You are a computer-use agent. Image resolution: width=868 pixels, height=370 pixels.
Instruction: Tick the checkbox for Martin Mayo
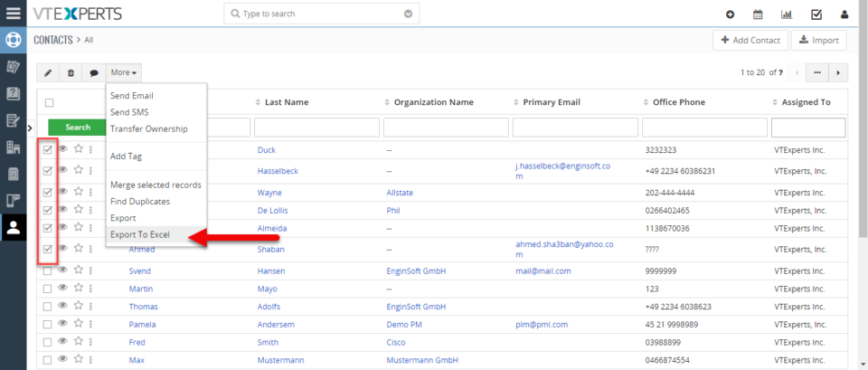[48, 289]
